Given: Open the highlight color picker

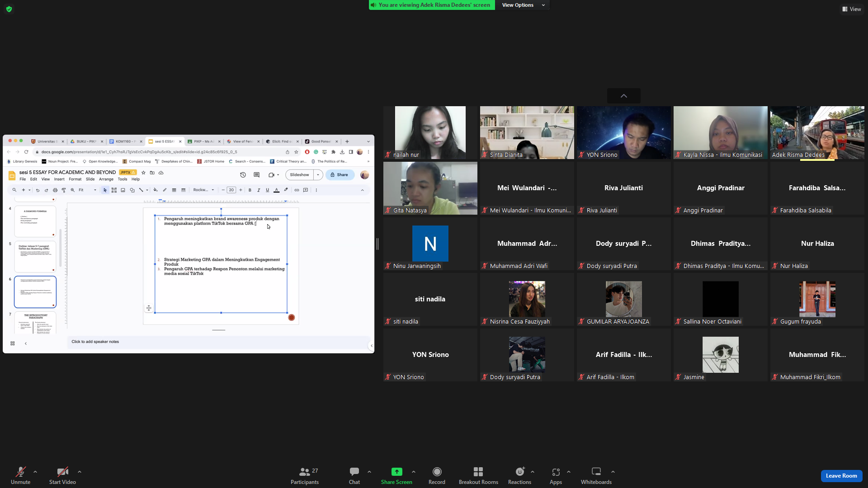Looking at the screenshot, I should [x=286, y=190].
